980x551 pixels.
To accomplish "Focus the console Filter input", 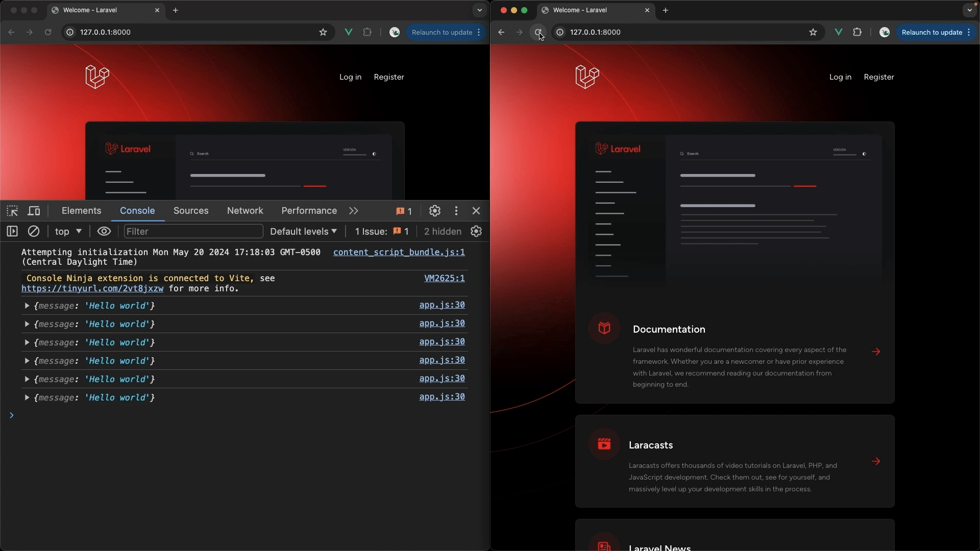I will pyautogui.click(x=193, y=232).
